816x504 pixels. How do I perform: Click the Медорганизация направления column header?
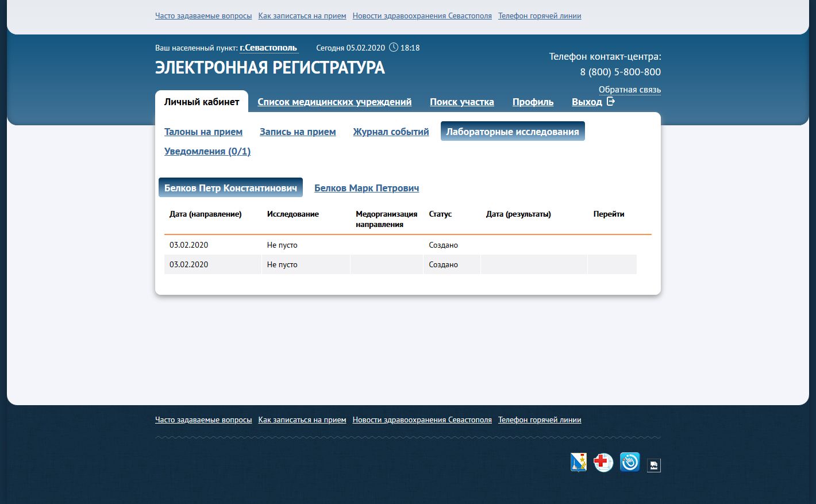click(x=387, y=219)
